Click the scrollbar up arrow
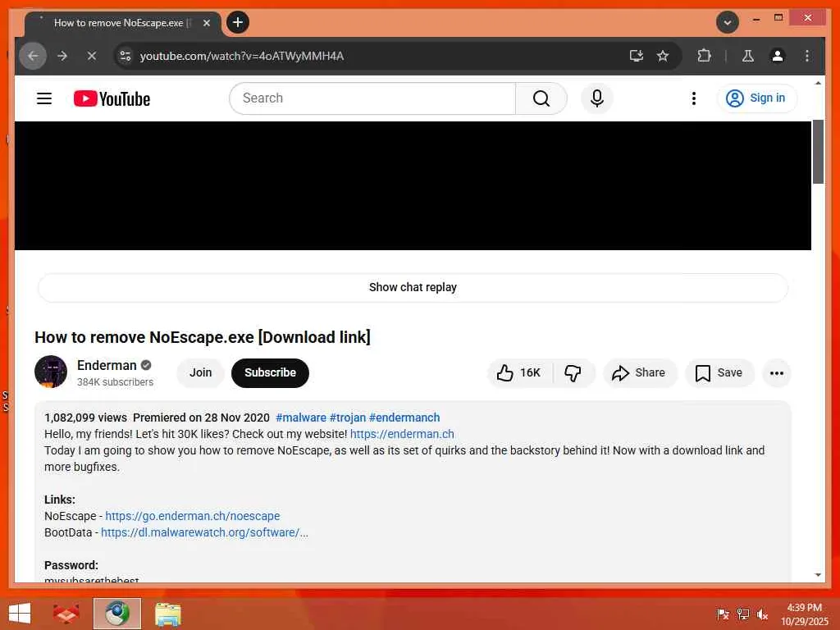Image resolution: width=840 pixels, height=630 pixels. (818, 83)
